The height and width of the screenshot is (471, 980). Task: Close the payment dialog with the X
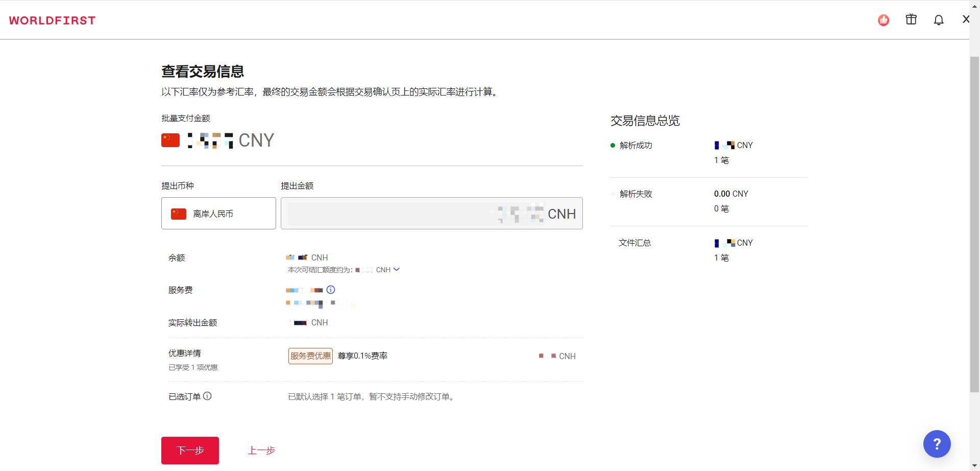(x=966, y=19)
